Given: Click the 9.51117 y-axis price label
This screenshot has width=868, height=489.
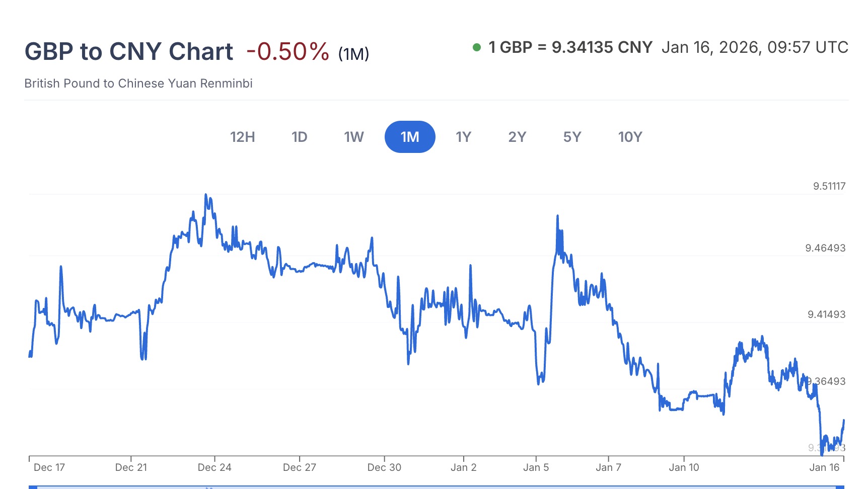Looking at the screenshot, I should click(x=829, y=186).
